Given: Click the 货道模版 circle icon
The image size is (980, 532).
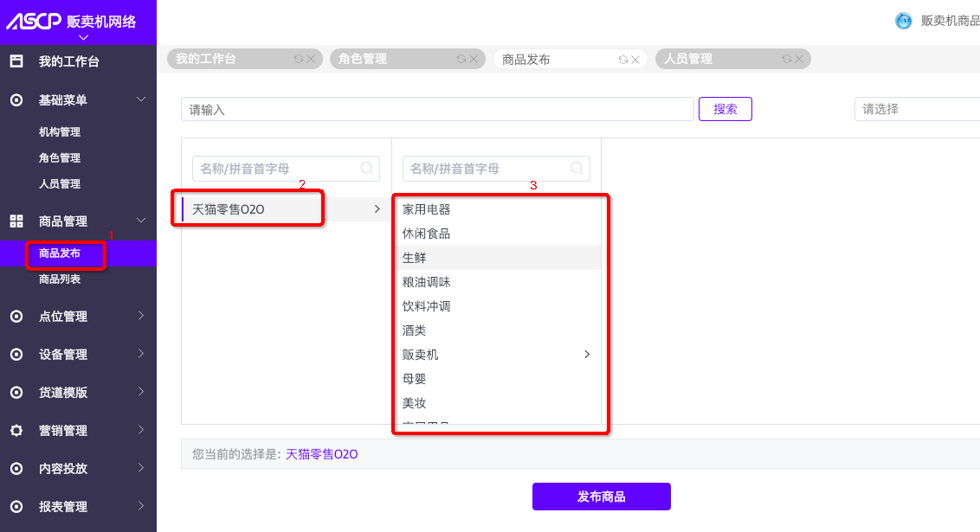Looking at the screenshot, I should [16, 393].
